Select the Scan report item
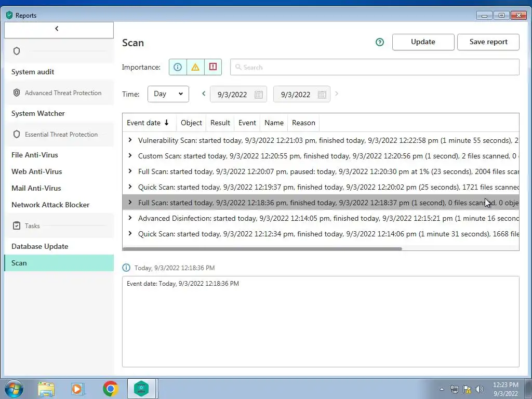The height and width of the screenshot is (399, 532). pyautogui.click(x=59, y=263)
